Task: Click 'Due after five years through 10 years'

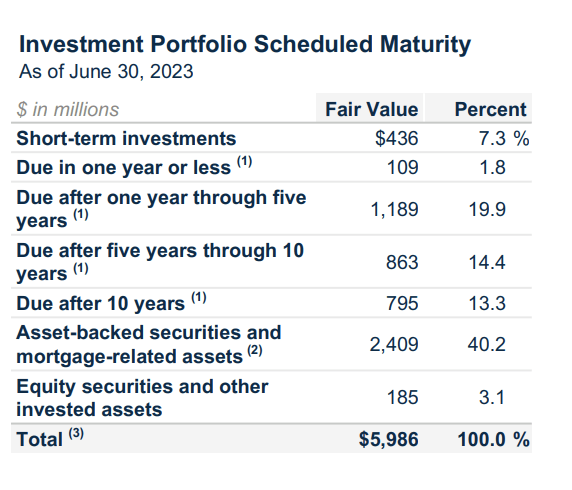Action: click(x=160, y=262)
